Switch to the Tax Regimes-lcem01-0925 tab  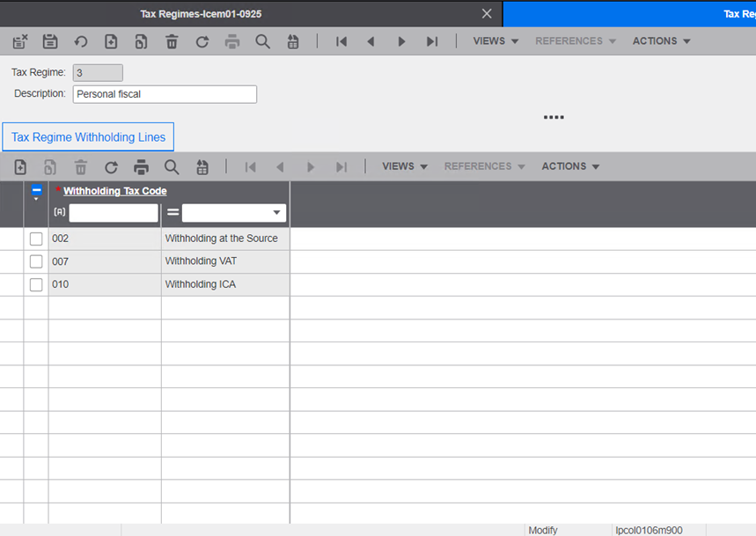201,14
